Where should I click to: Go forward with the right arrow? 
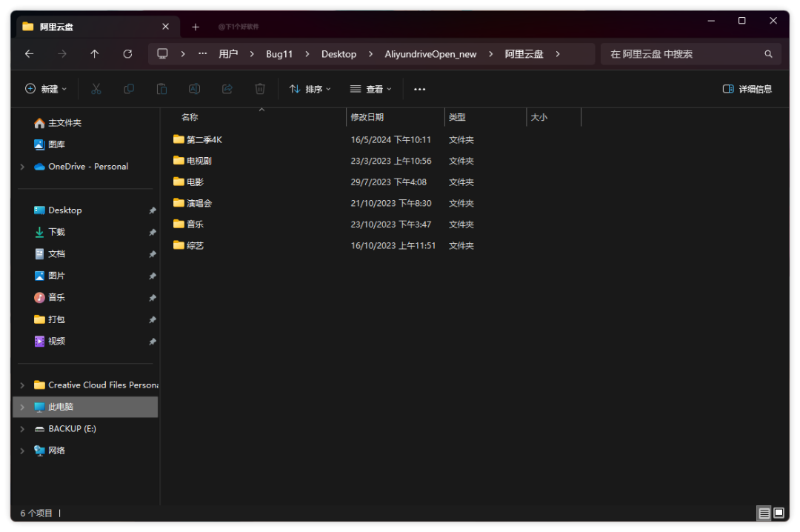61,53
